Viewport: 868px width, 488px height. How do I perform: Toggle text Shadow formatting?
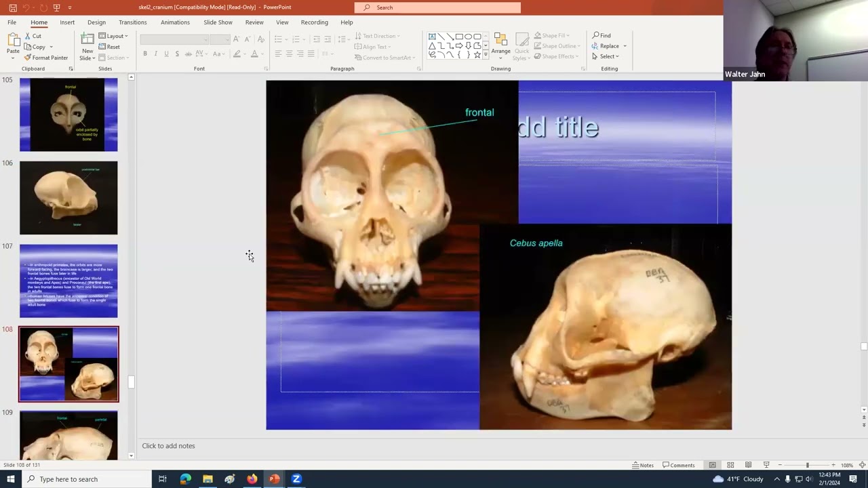[177, 54]
